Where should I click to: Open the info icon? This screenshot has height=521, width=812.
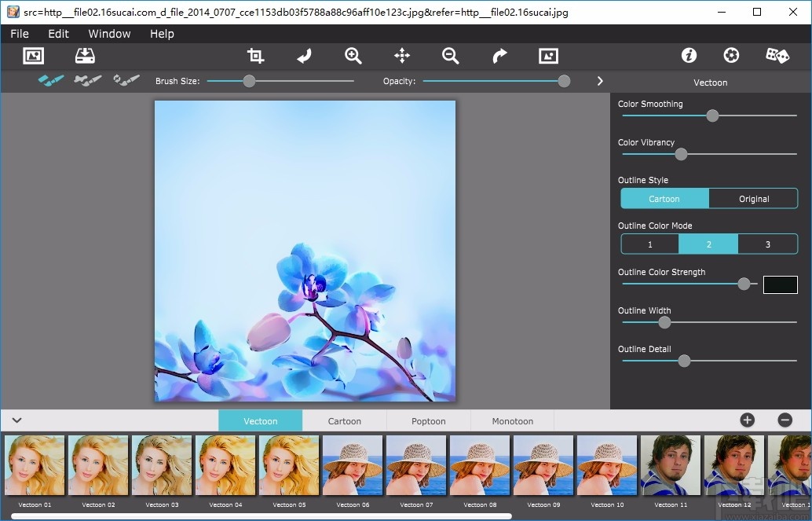(x=689, y=56)
